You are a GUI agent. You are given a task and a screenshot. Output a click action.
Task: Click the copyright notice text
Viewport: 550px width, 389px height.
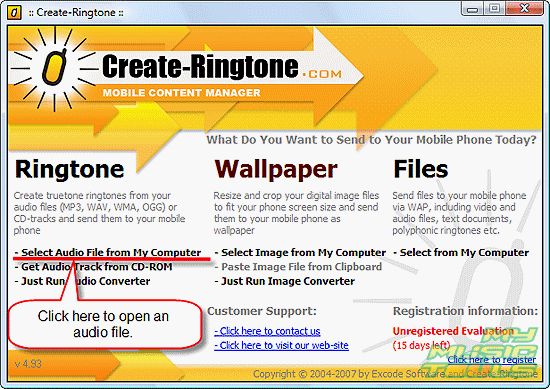395,374
